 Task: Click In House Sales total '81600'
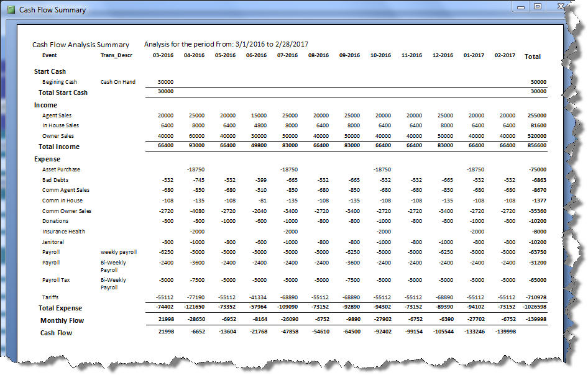click(x=538, y=125)
